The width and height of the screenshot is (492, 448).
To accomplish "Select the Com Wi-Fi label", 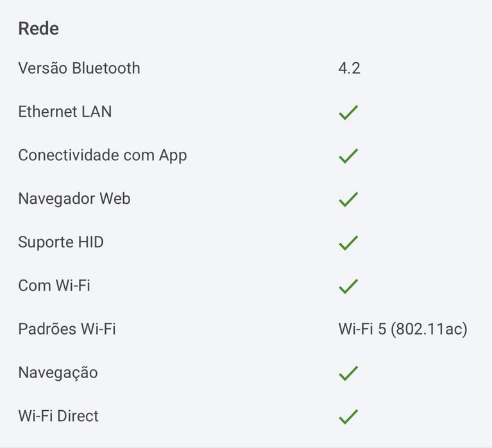I will click(55, 286).
